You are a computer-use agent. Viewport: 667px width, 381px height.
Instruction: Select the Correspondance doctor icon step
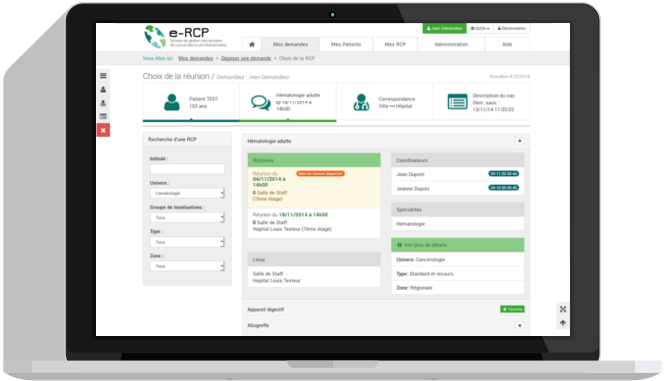361,102
